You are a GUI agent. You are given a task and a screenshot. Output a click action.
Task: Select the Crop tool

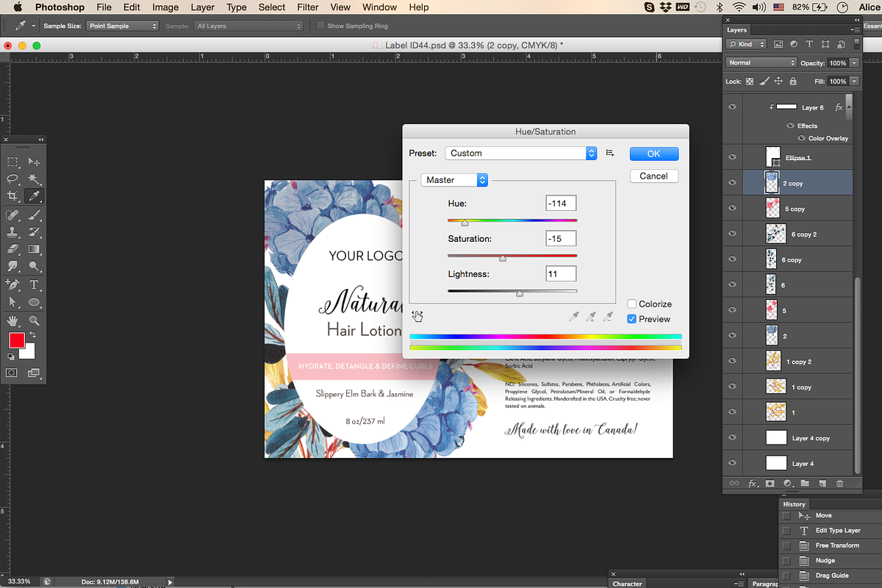pos(12,196)
